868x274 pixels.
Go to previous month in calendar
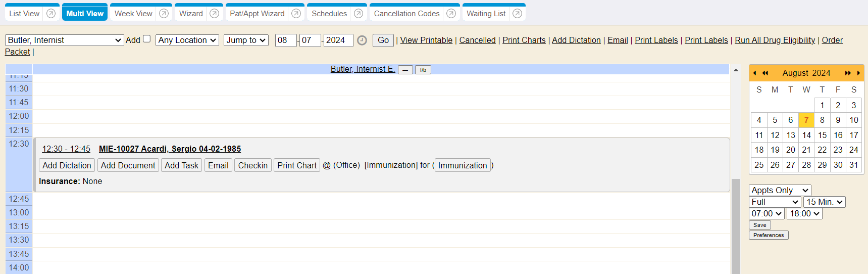coord(754,73)
